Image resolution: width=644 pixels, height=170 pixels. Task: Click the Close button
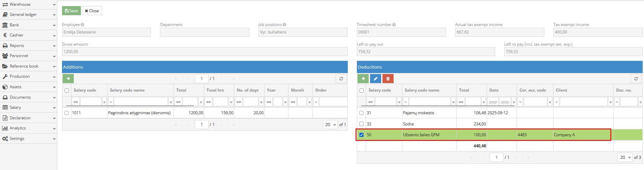pos(92,11)
